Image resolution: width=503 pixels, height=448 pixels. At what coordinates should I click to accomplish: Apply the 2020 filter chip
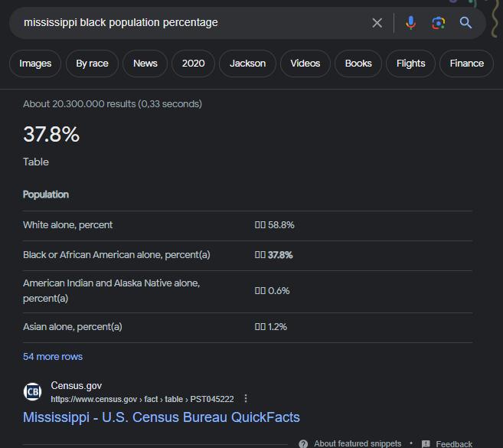194,64
